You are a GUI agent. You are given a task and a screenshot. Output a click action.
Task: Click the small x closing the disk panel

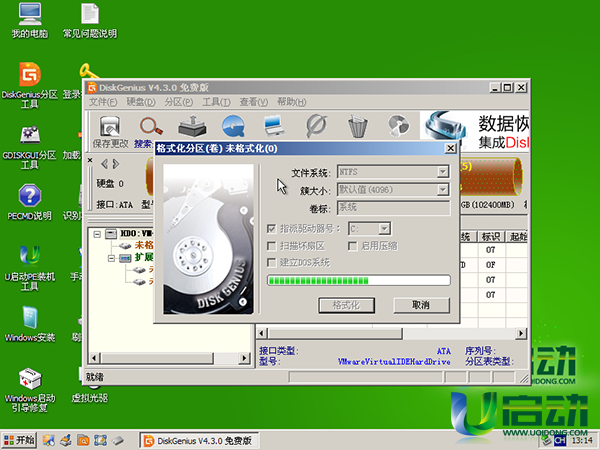(90, 160)
